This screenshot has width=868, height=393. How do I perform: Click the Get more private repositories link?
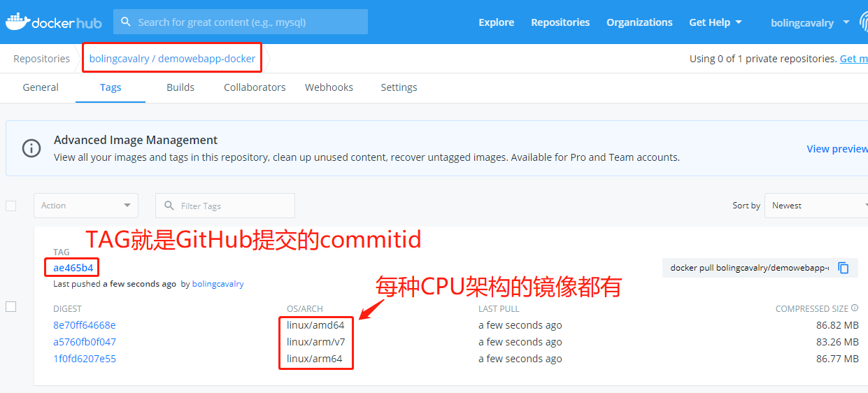[x=853, y=59]
